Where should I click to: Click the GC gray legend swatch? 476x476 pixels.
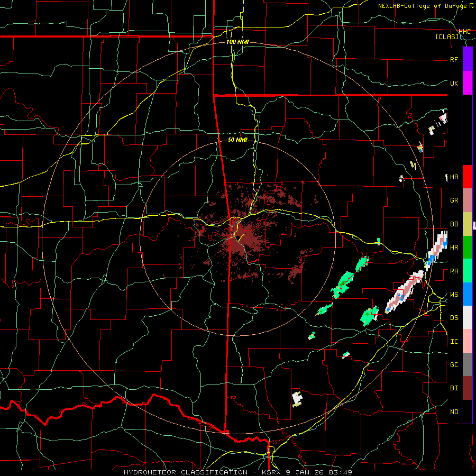[x=467, y=364]
